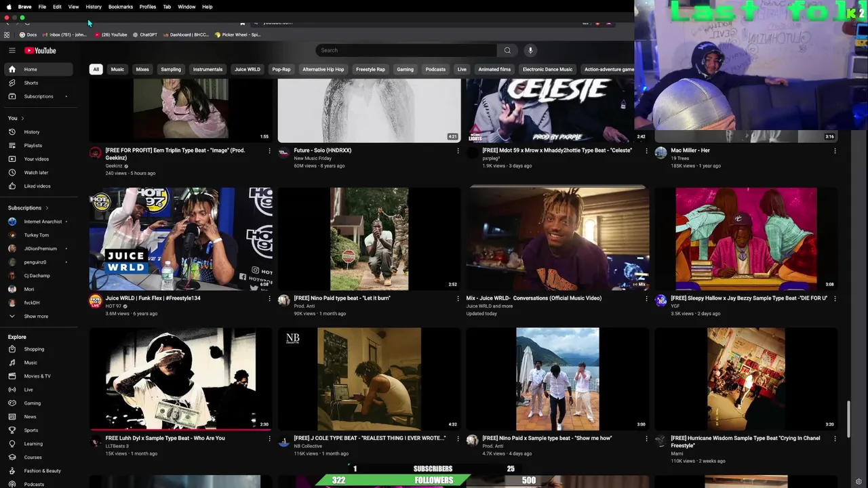Open Gaming under Explore
This screenshot has width=868, height=488.
click(38, 403)
